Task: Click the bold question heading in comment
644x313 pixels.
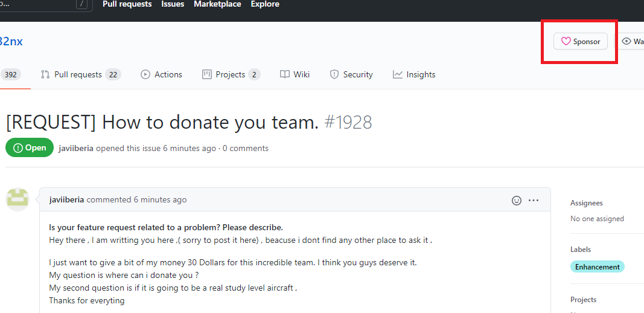Action: pyautogui.click(x=166, y=227)
